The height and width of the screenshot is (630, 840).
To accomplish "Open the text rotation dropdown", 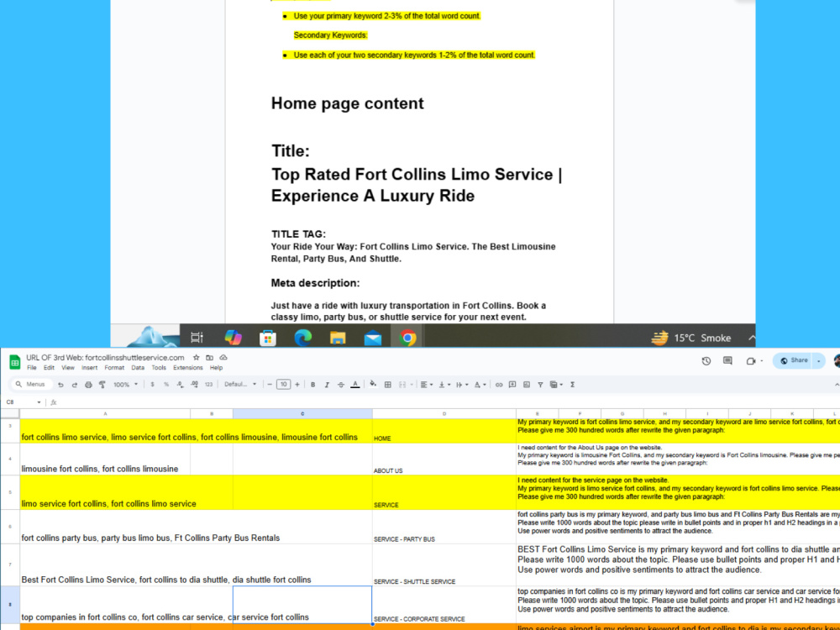I will pyautogui.click(x=480, y=385).
